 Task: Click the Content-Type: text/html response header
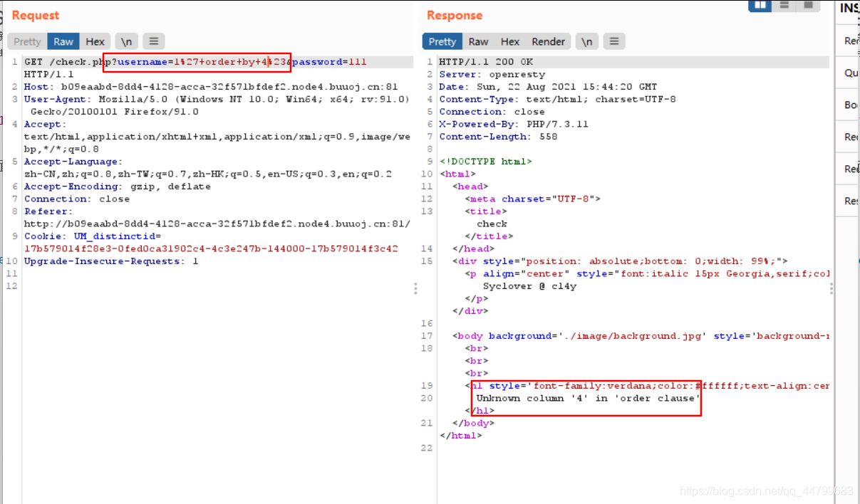coord(557,99)
